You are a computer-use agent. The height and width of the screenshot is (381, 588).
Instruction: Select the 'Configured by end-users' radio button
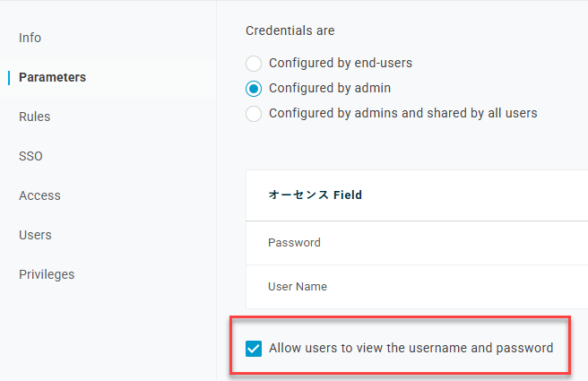[254, 64]
